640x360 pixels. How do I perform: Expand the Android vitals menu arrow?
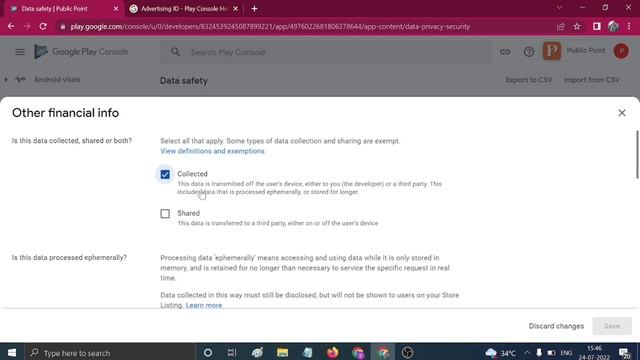point(6,80)
